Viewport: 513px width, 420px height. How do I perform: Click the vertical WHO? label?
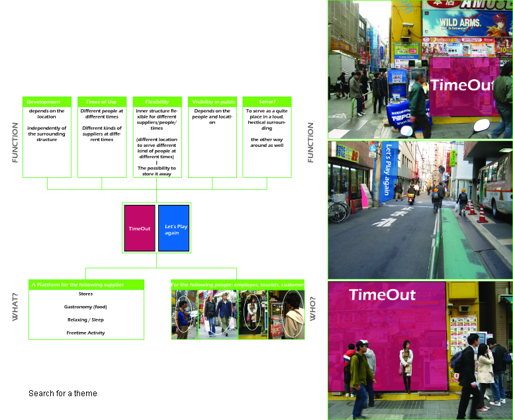pyautogui.click(x=312, y=308)
